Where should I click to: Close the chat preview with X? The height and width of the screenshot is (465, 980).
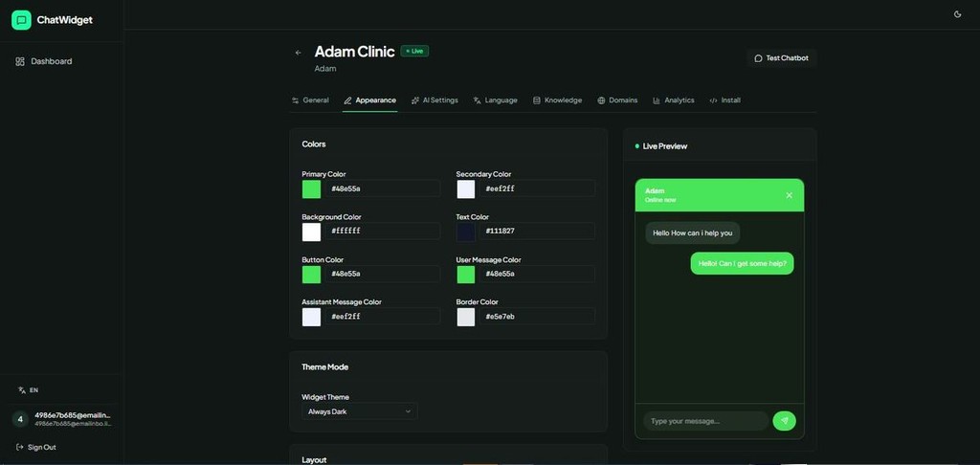pyautogui.click(x=789, y=195)
